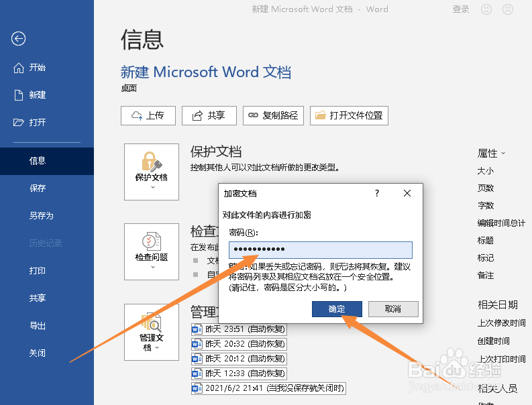Click the open folder icon beside 打开
The width and height of the screenshot is (532, 405).
[19, 123]
